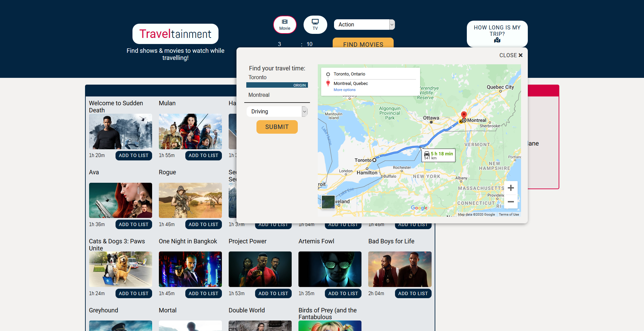
Task: Click the car icon in route duration
Action: [427, 154]
